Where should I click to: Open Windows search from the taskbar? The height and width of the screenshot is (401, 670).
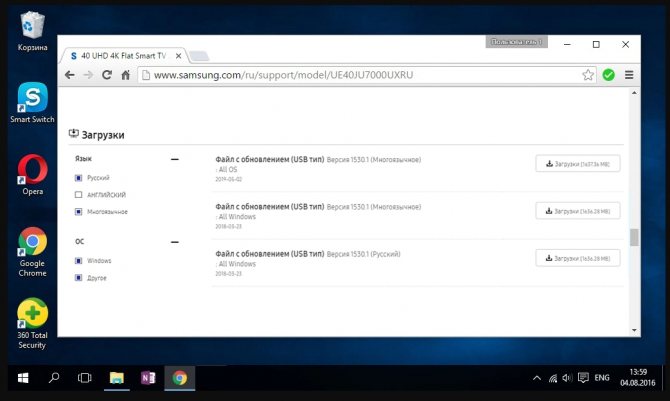[x=54, y=378]
